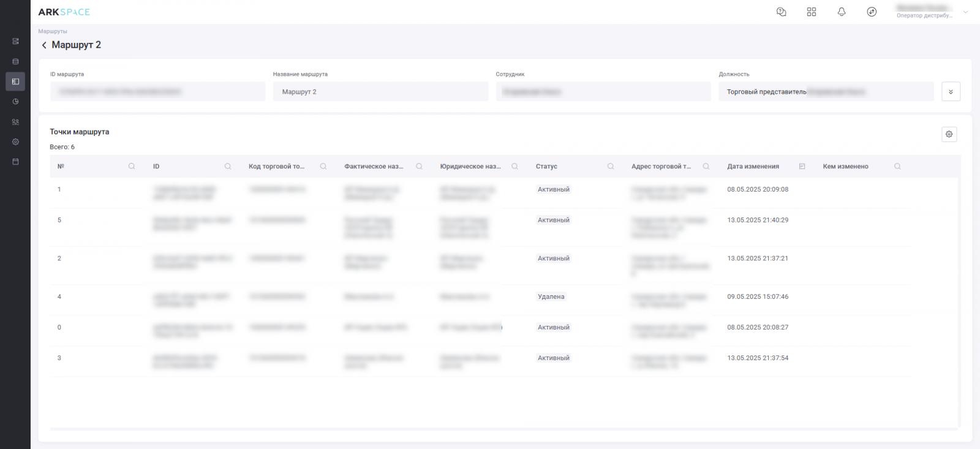The height and width of the screenshot is (449, 980).
Task: Open the user profile dropdown arrow
Action: 966,12
